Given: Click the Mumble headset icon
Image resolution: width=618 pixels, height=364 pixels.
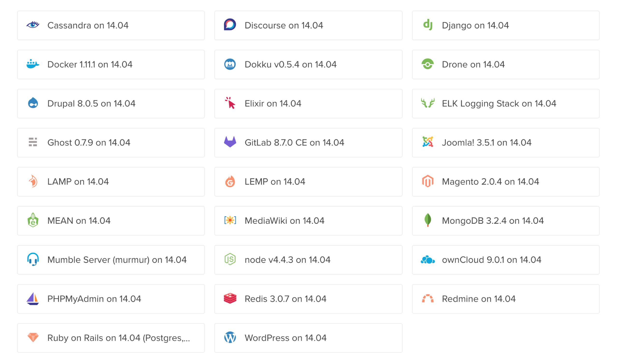Looking at the screenshot, I should point(33,259).
